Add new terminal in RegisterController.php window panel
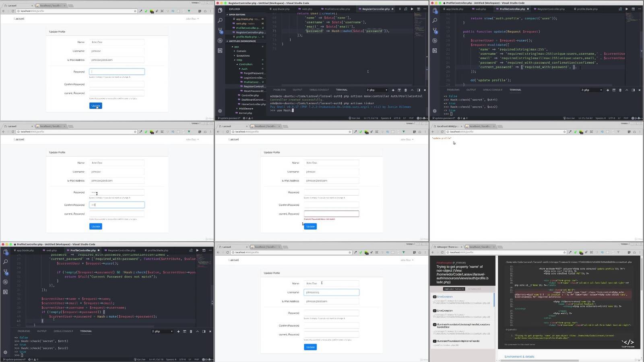 [393, 90]
